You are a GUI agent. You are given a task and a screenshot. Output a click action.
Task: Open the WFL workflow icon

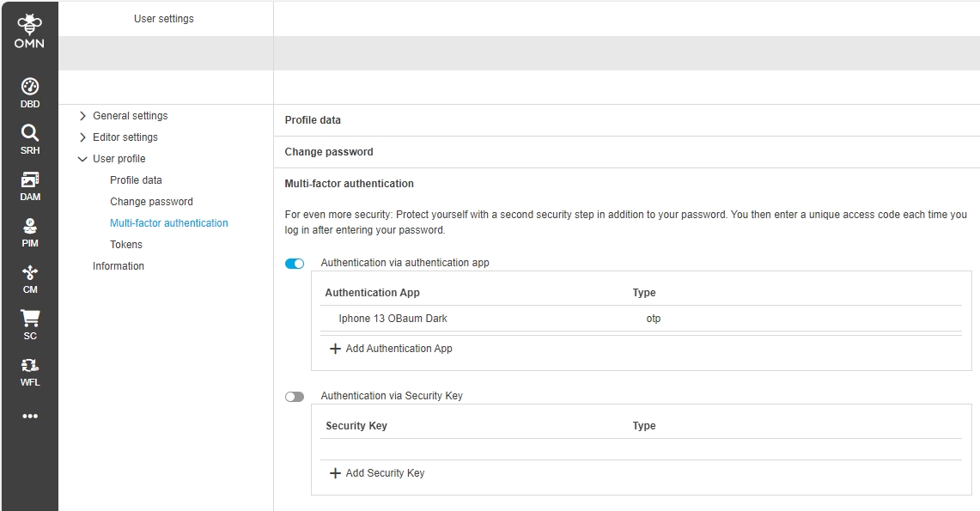[30, 370]
